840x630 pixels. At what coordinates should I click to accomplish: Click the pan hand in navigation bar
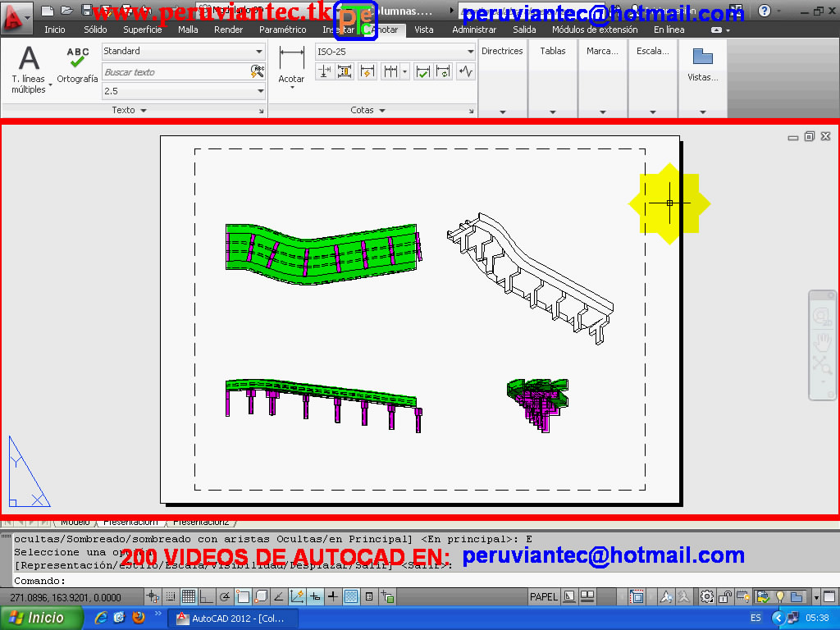(x=822, y=340)
